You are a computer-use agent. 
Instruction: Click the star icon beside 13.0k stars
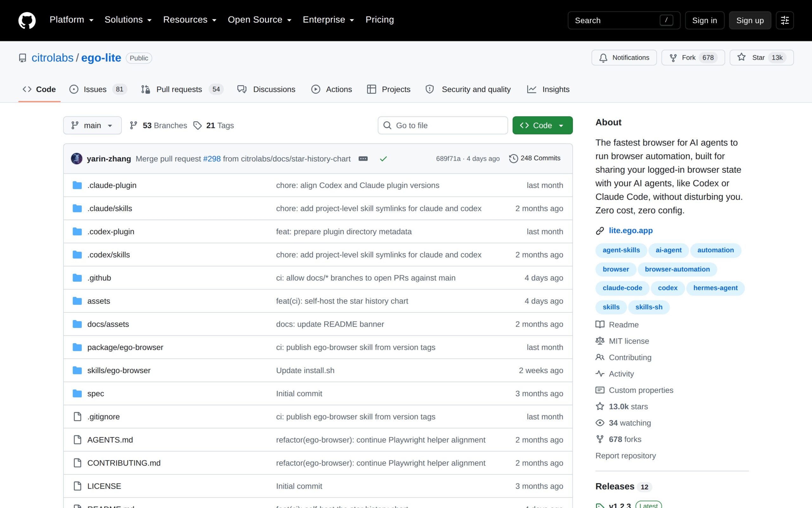600,406
